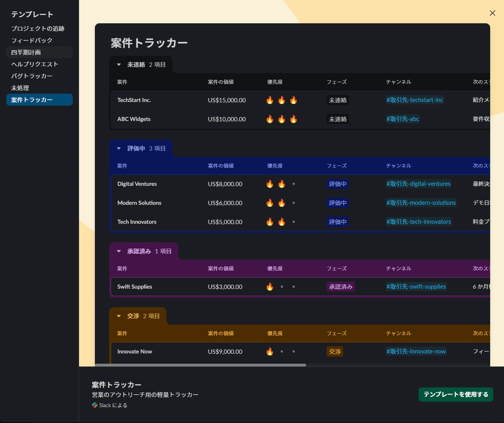504x423 pixels.
Task: Click third priority dot for Digital Ventures
Action: coord(294,184)
